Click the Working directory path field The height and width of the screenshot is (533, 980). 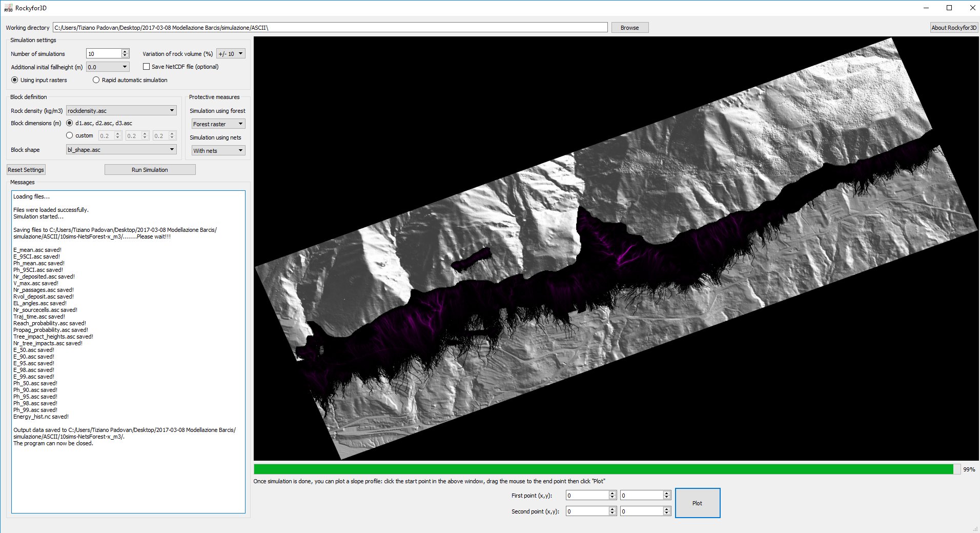[x=330, y=28]
